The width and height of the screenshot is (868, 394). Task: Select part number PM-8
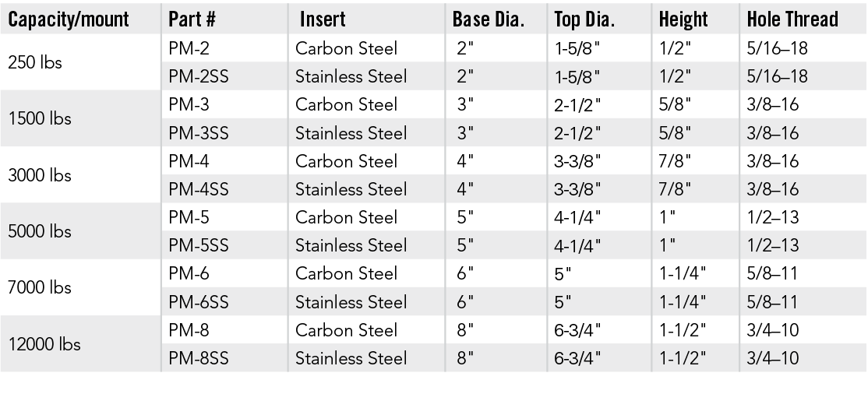(189, 330)
